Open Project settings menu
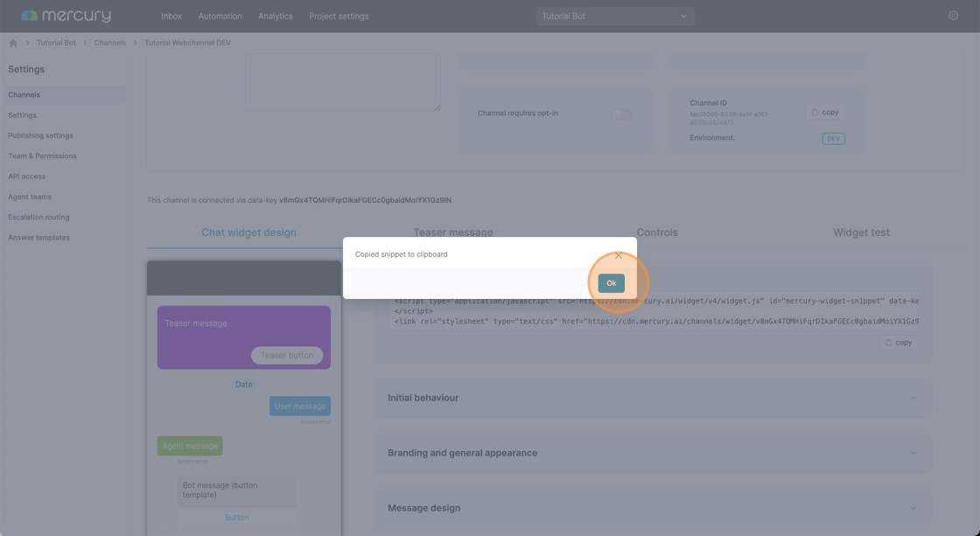The width and height of the screenshot is (980, 536). point(339,17)
